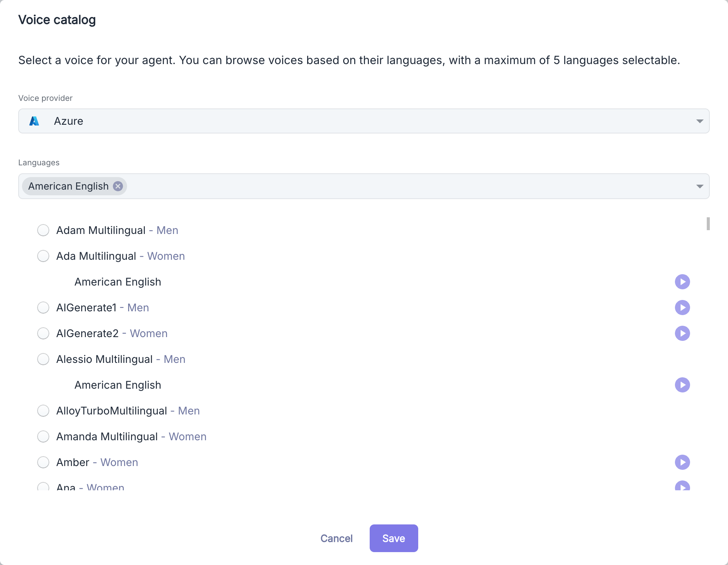
Task: Remove American English language chip
Action: point(118,186)
